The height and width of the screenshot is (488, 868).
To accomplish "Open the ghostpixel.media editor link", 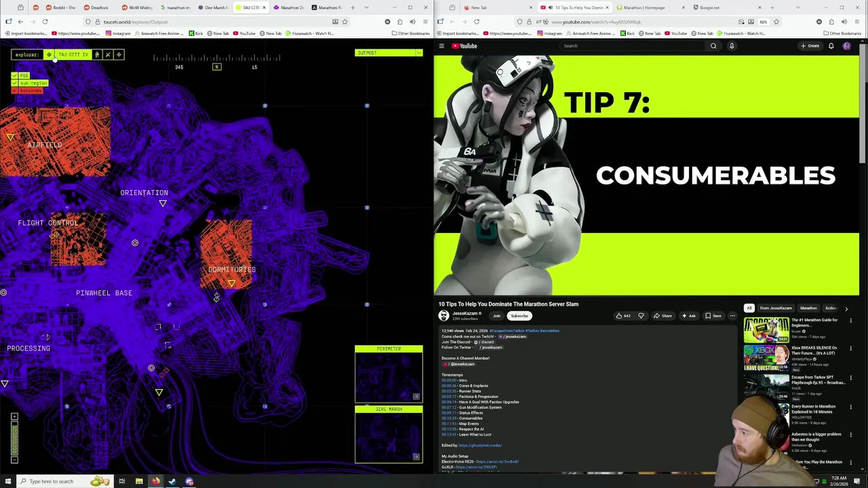I will point(480,445).
